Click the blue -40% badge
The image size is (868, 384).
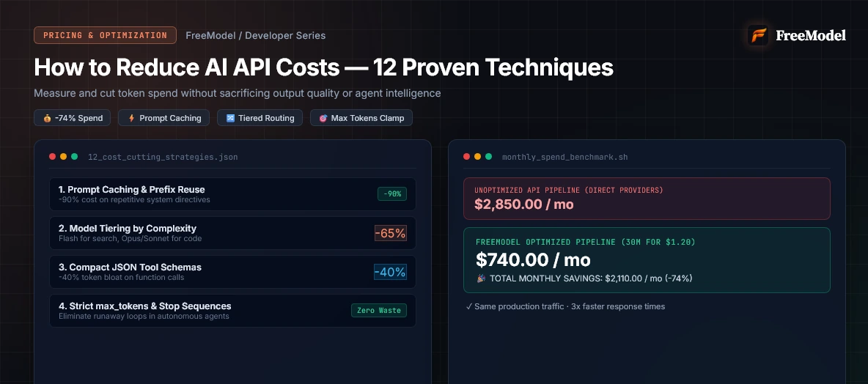390,272
